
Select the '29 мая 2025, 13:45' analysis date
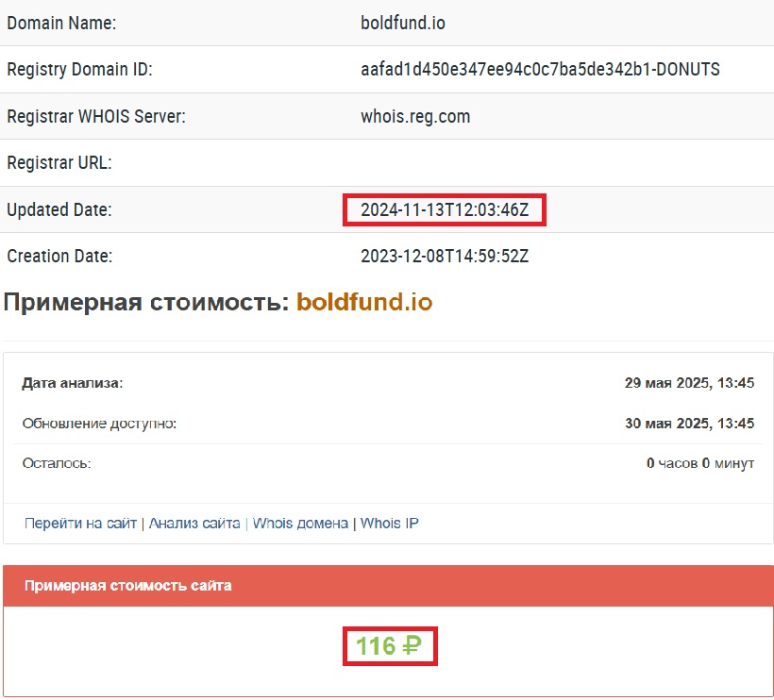[x=689, y=384]
